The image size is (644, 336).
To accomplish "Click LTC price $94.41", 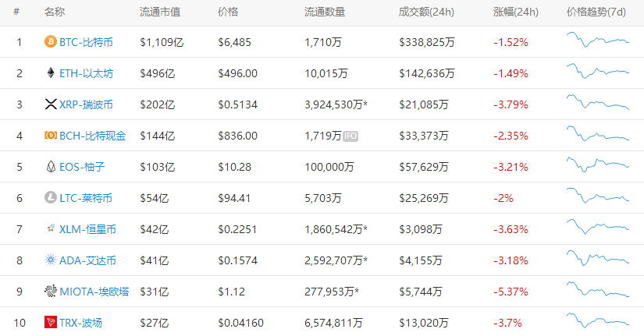I will point(234,198).
